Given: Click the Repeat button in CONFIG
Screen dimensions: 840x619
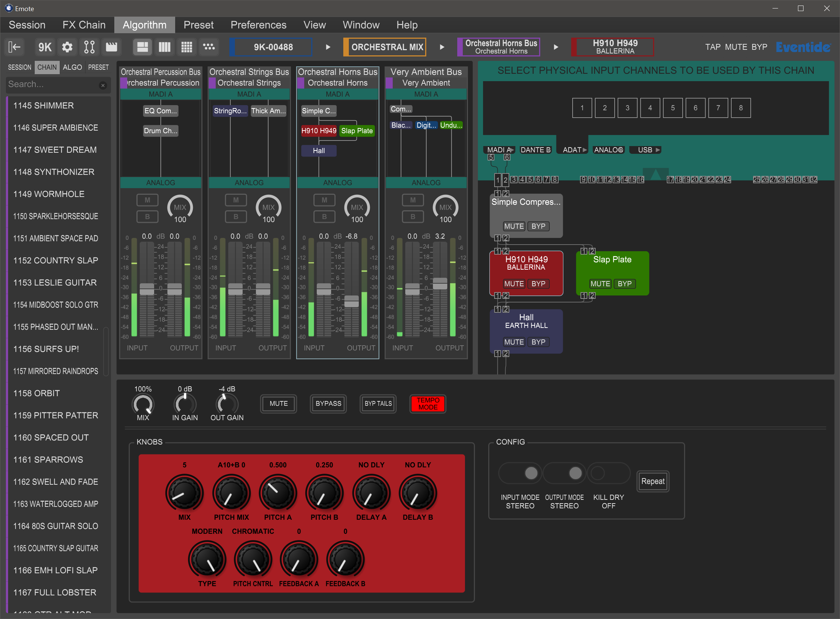Looking at the screenshot, I should pos(653,481).
